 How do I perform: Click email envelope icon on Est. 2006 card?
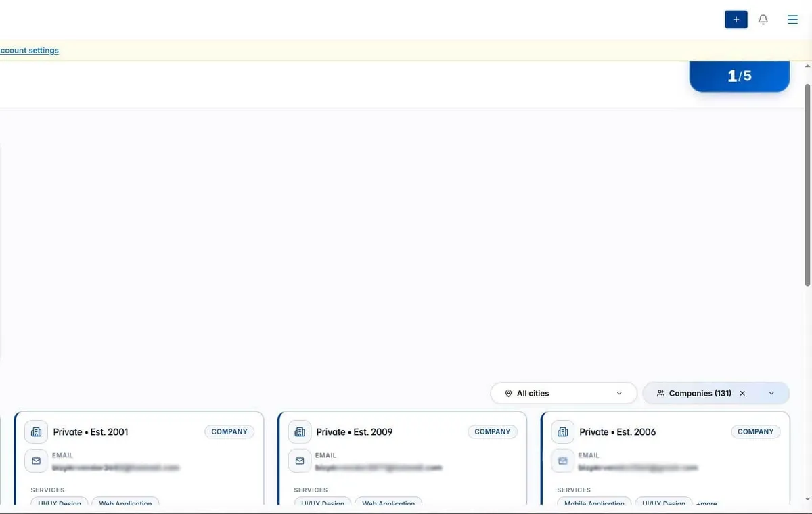[x=563, y=461]
